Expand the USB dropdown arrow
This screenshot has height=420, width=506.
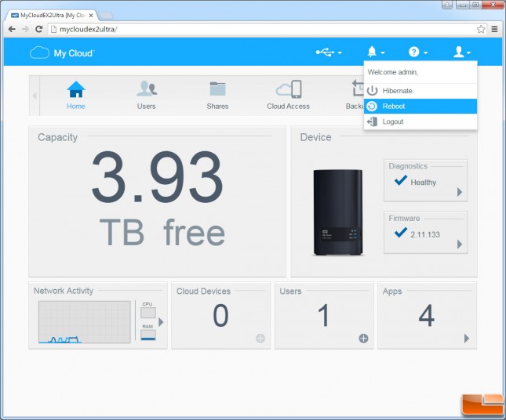click(340, 52)
